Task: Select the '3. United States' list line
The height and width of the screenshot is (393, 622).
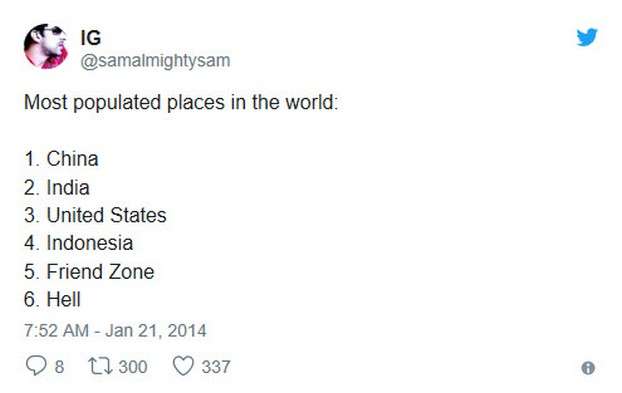Action: 95,215
